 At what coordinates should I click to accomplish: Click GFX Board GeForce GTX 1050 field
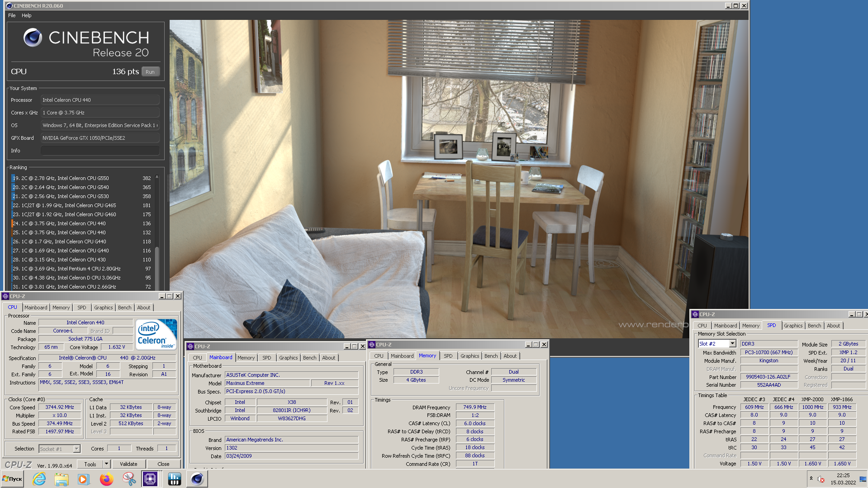tap(100, 138)
